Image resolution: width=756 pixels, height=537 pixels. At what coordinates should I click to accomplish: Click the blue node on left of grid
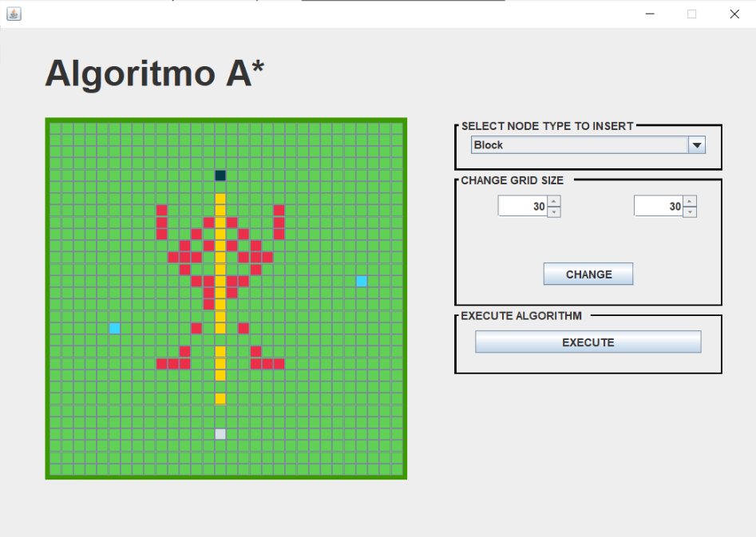(x=114, y=328)
